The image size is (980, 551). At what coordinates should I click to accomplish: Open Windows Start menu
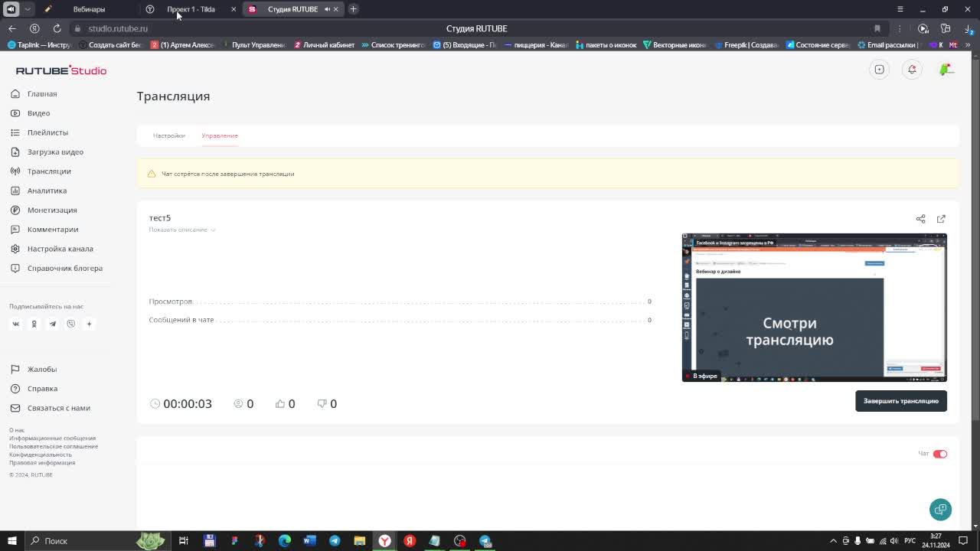(x=11, y=541)
